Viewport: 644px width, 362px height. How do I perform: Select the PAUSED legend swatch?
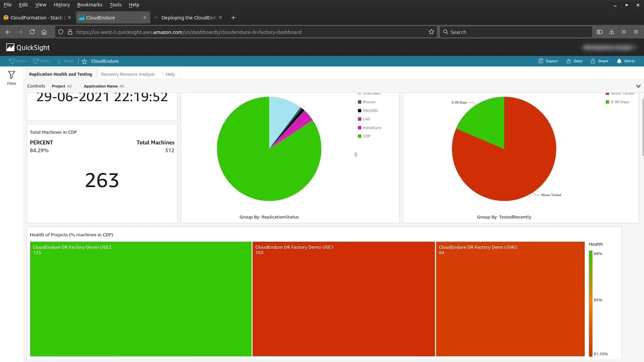[x=359, y=111]
